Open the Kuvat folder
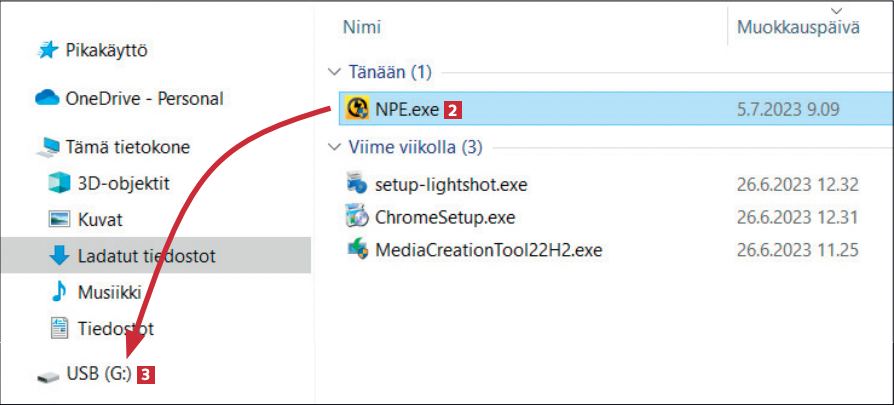The height and width of the screenshot is (405, 894). (99, 219)
